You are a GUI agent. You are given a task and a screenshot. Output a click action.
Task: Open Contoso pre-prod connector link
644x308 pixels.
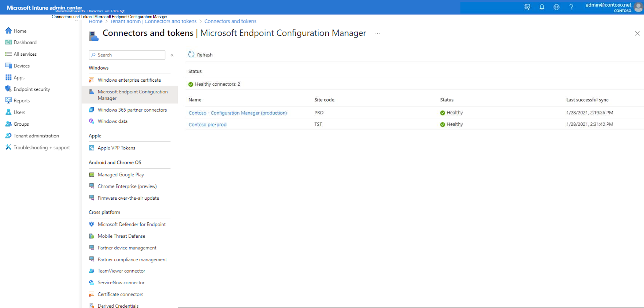pos(207,125)
